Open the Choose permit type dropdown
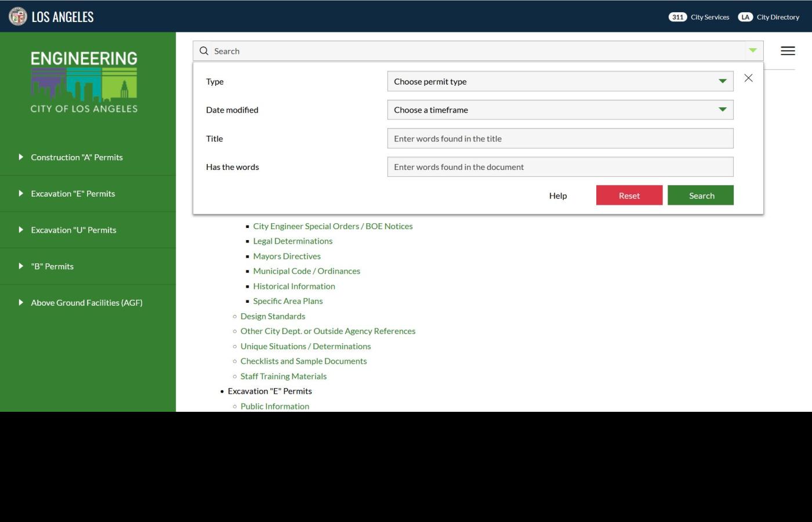 pyautogui.click(x=559, y=81)
